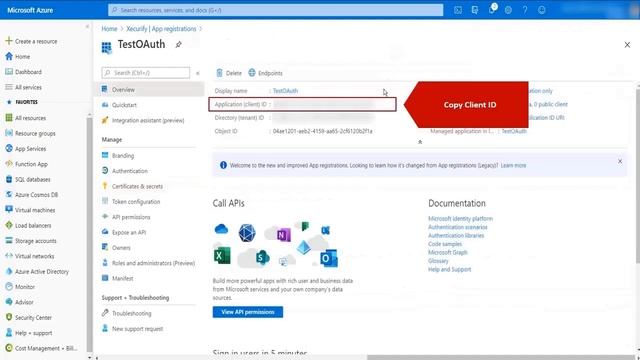Open Microsoft Graph documentation link
Image resolution: width=640 pixels, height=360 pixels.
[x=447, y=253]
